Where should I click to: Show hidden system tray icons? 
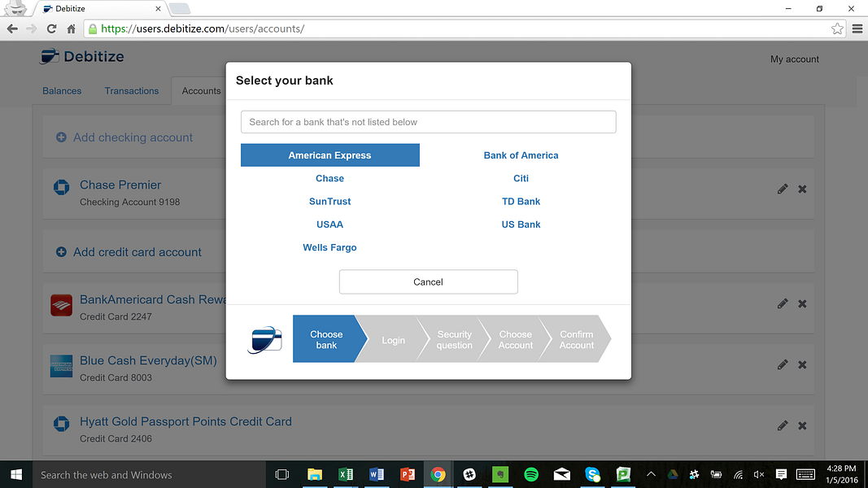point(651,474)
